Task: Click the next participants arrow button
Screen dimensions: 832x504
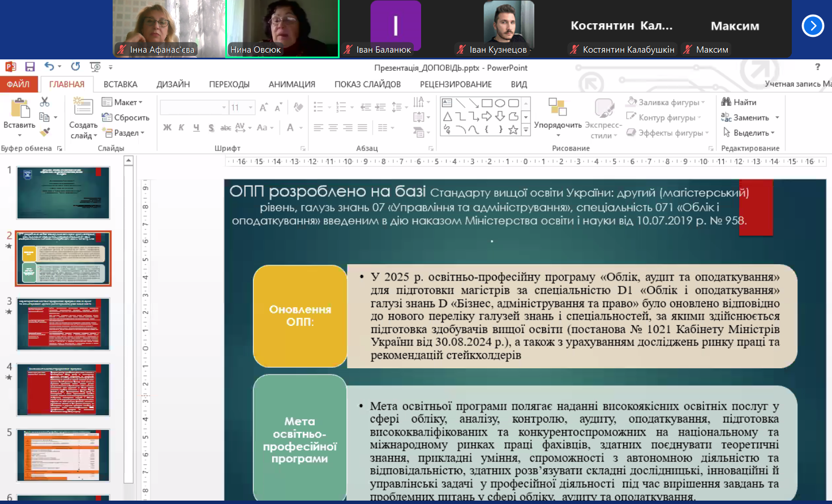Action: pyautogui.click(x=813, y=25)
